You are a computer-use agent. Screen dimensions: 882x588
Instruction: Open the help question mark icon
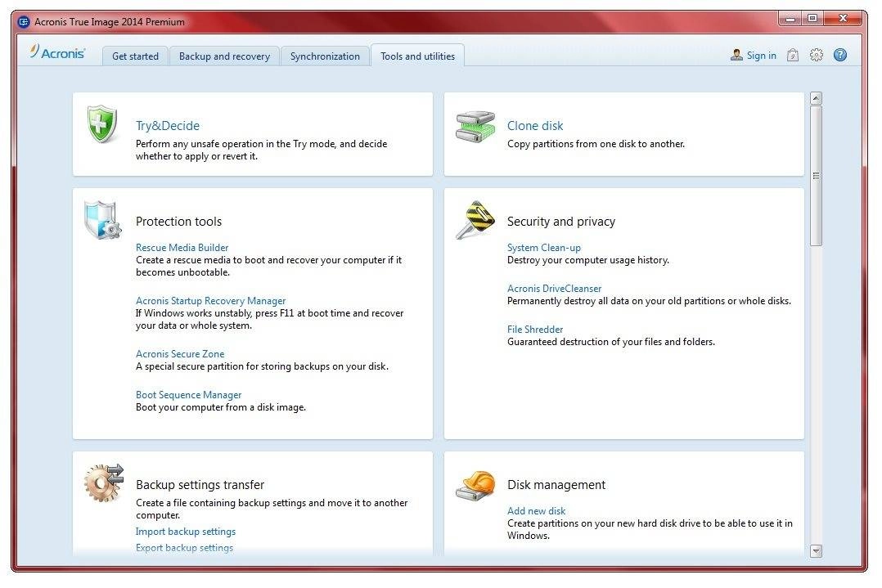(x=840, y=55)
